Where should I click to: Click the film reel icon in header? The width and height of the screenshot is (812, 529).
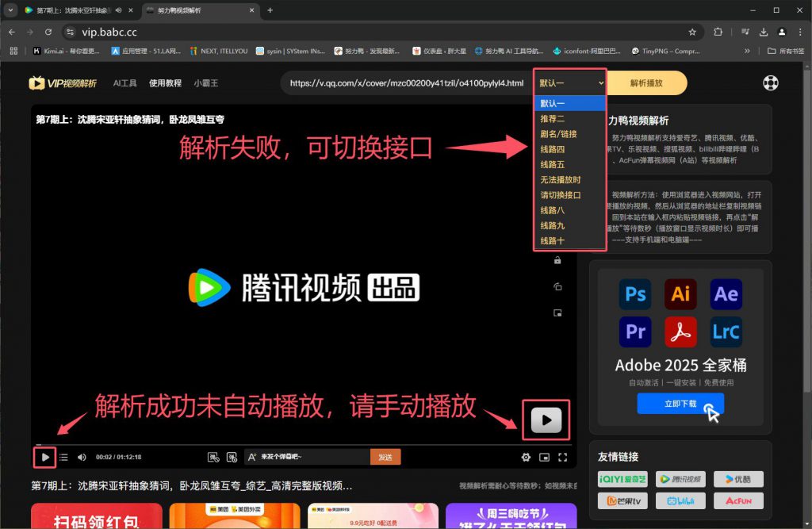tap(770, 82)
